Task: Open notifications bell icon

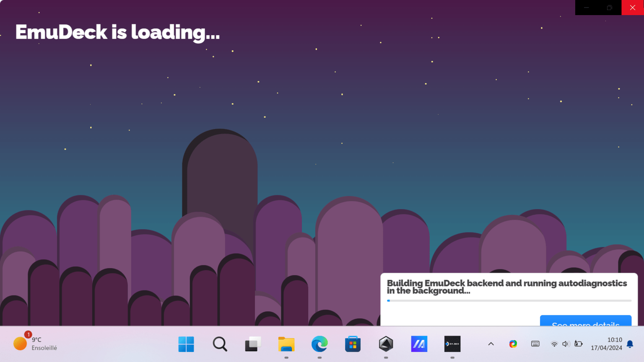Action: 630,344
